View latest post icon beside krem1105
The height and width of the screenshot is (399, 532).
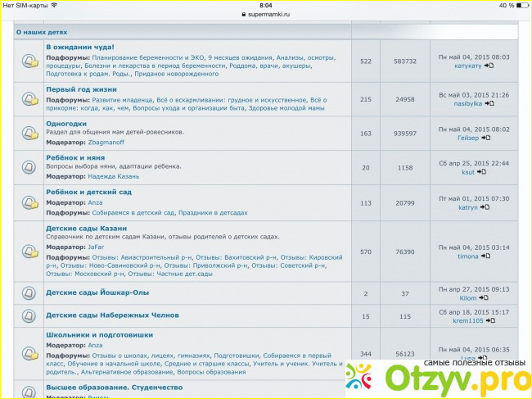[489, 320]
